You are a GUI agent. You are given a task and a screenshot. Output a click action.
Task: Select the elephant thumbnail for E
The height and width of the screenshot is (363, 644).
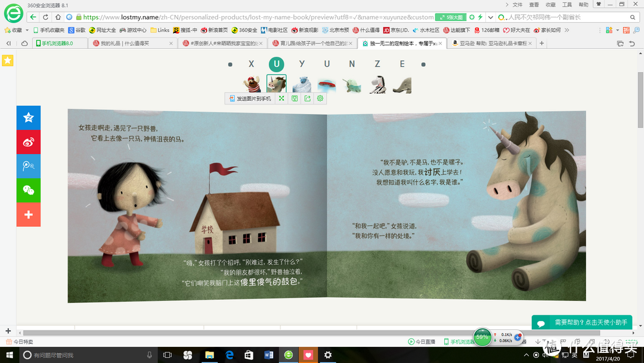402,85
